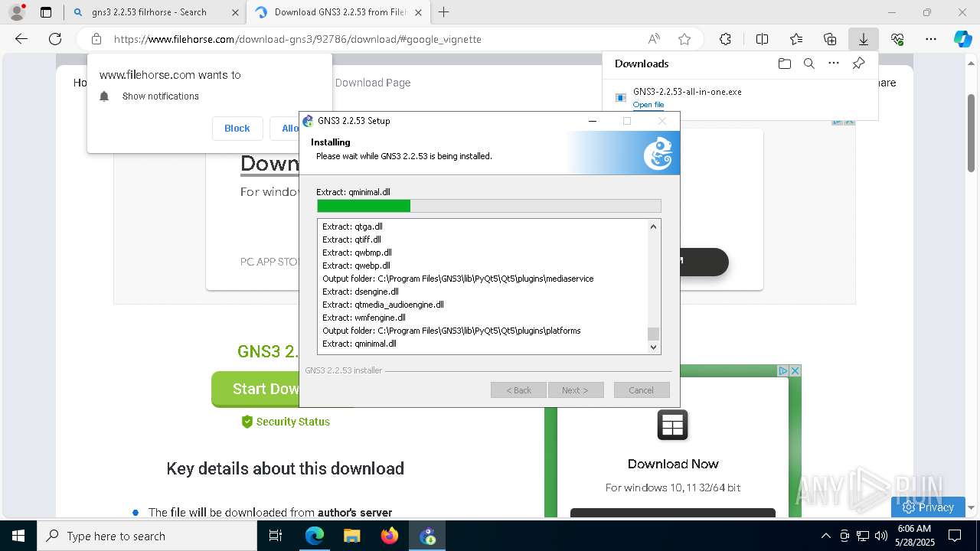Screen dimensions: 980x551
Task: Show hidden system tray icons
Action: tap(825, 536)
